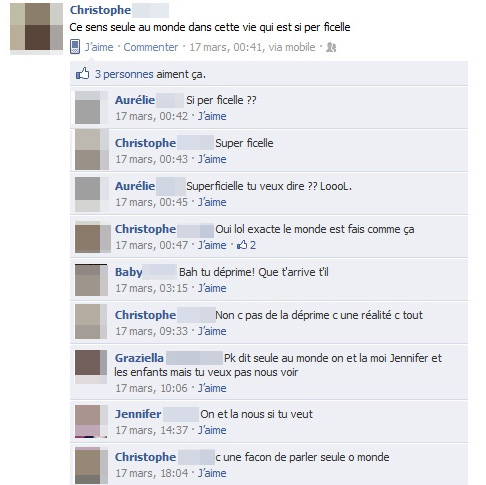Open Baby's comment avatar
Image resolution: width=486 pixels, height=485 pixels.
91,280
